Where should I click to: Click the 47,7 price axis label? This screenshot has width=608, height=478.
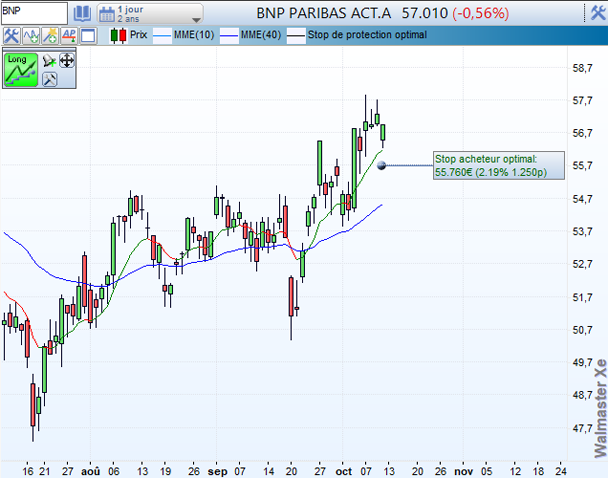click(x=582, y=428)
